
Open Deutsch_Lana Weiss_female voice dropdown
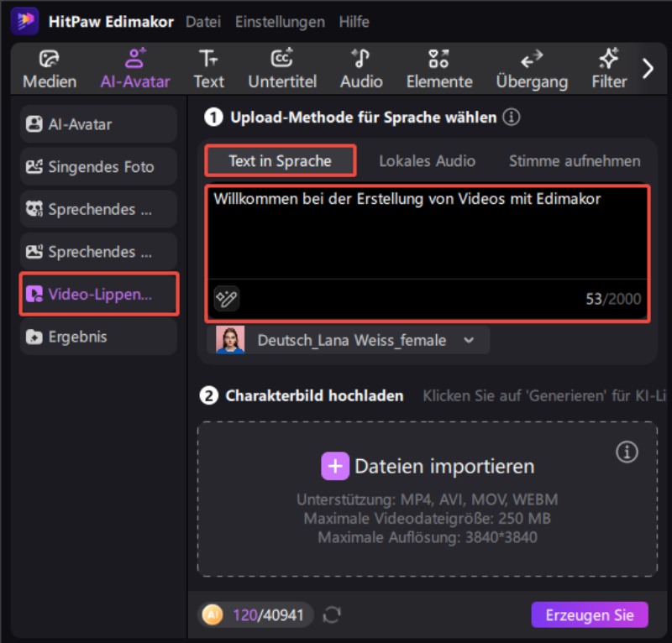pyautogui.click(x=348, y=340)
